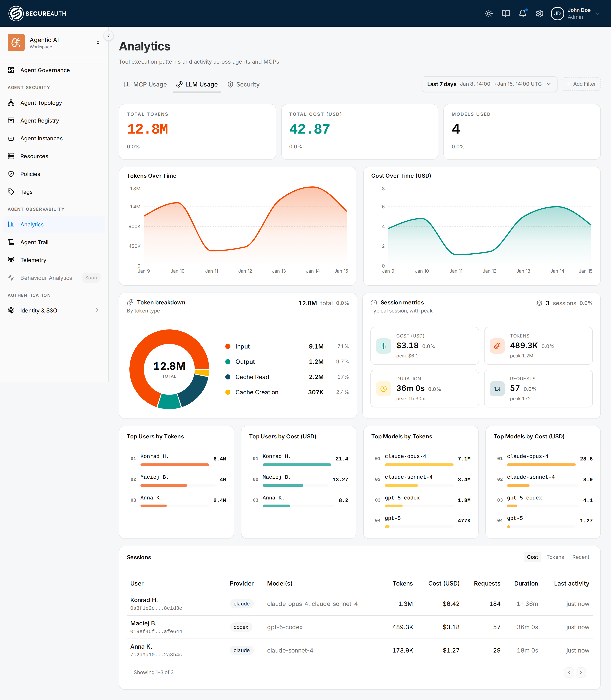Click Agent Instances icon
This screenshot has height=700, width=611.
[x=11, y=138]
